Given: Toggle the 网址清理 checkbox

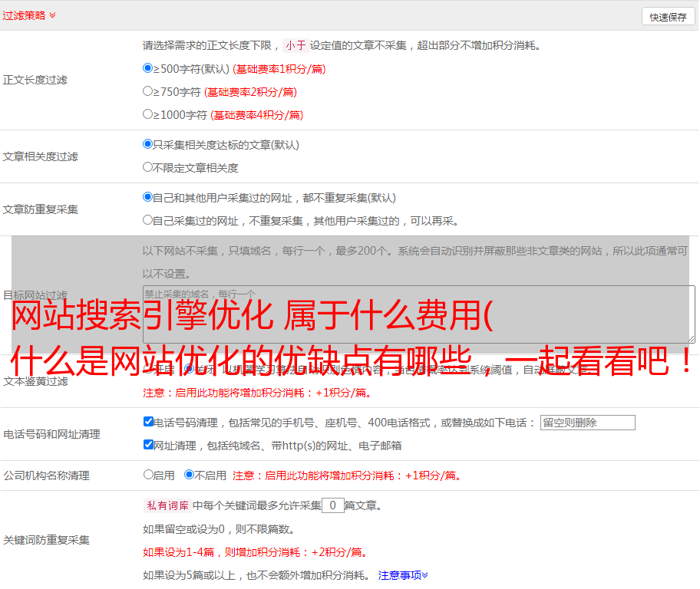Looking at the screenshot, I should tap(149, 445).
